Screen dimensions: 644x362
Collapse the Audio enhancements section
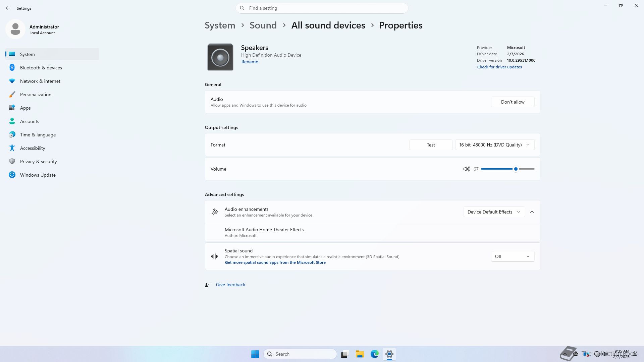pyautogui.click(x=532, y=212)
